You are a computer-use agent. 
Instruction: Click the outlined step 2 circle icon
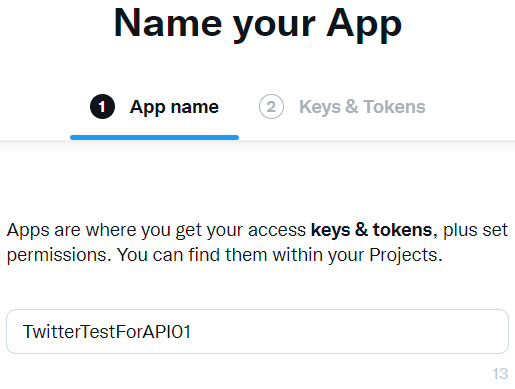(x=271, y=107)
